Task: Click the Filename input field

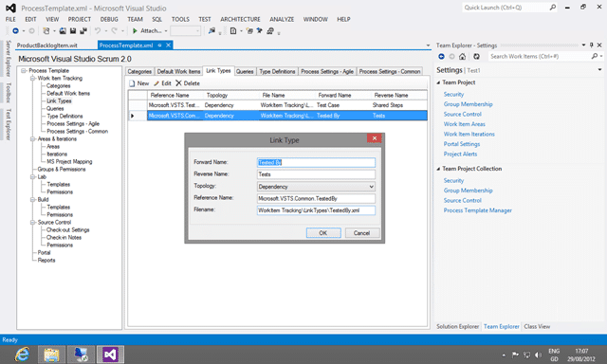Action: pos(316,210)
